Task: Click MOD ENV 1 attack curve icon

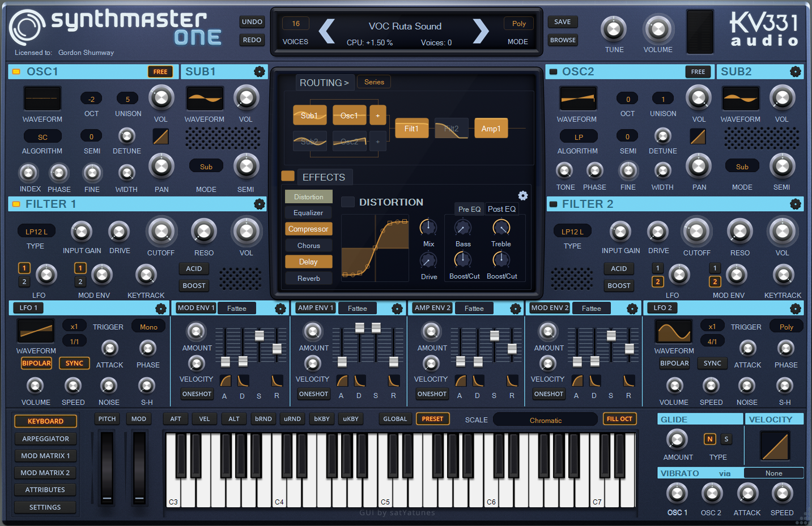Action: [x=226, y=380]
